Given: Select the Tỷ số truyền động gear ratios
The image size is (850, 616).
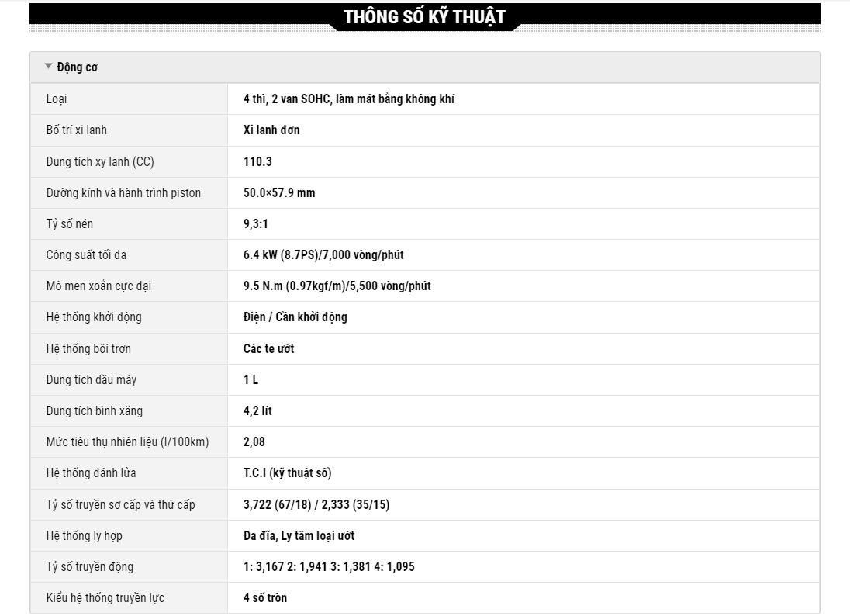Looking at the screenshot, I should coord(329,566).
